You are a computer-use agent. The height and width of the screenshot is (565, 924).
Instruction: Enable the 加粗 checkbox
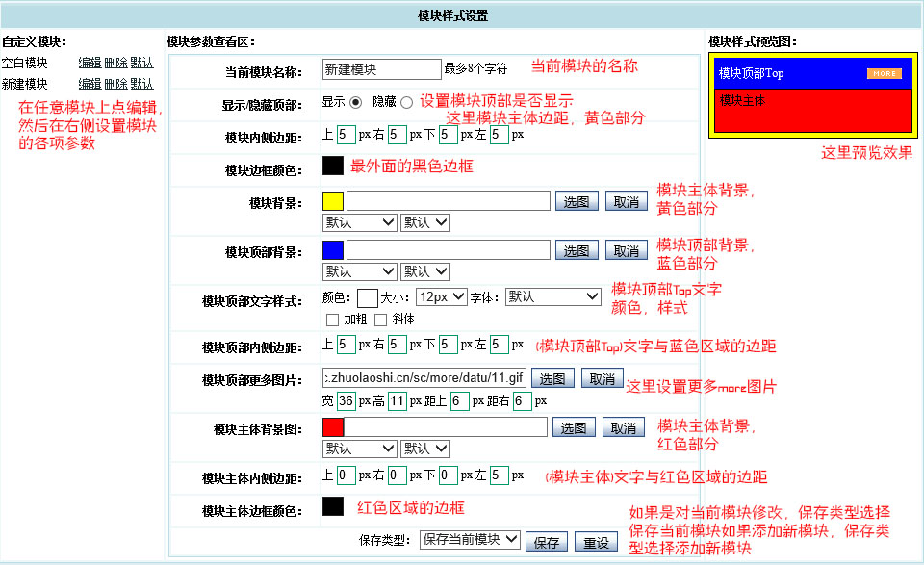click(333, 320)
